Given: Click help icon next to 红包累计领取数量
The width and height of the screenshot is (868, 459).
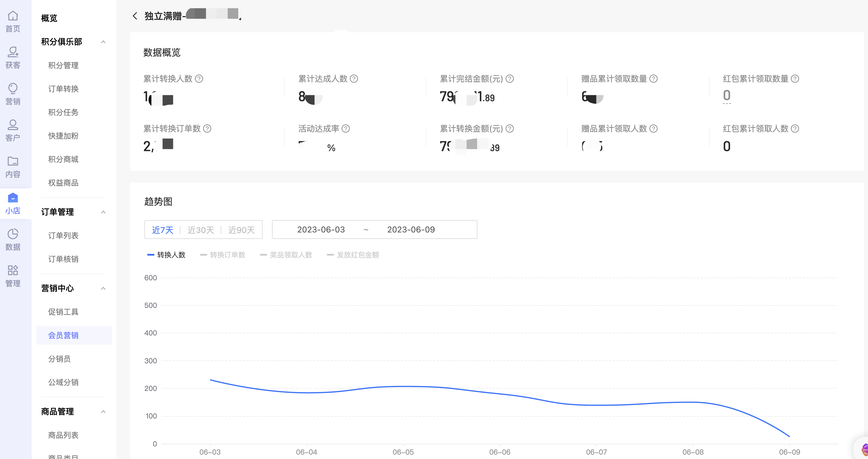Looking at the screenshot, I should pyautogui.click(x=795, y=79).
